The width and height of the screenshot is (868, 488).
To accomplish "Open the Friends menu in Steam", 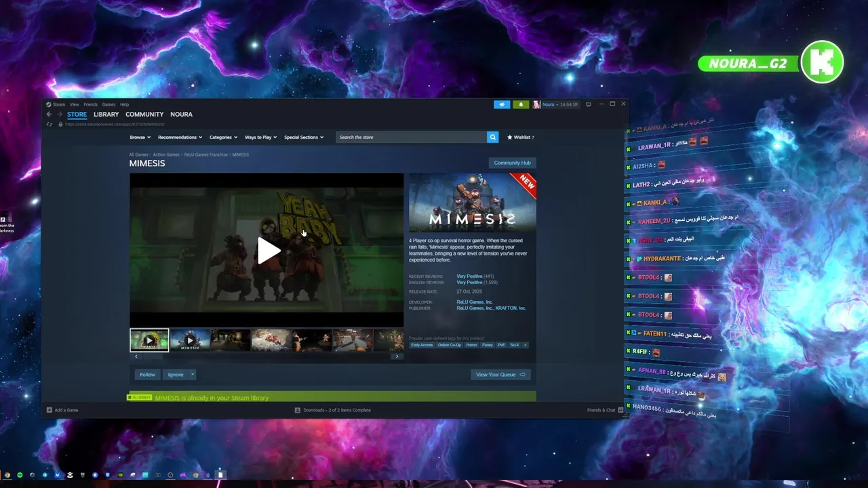I will click(91, 104).
